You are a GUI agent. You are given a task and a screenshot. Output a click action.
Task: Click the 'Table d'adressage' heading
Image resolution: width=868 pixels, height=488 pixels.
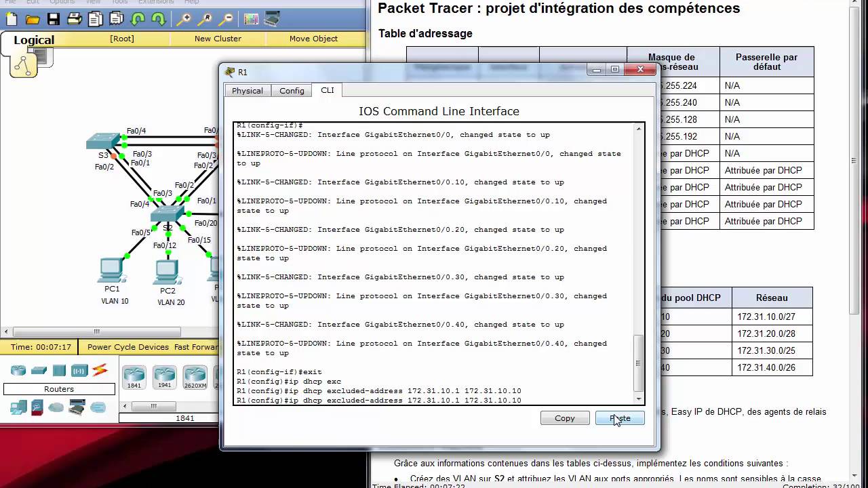tap(425, 33)
